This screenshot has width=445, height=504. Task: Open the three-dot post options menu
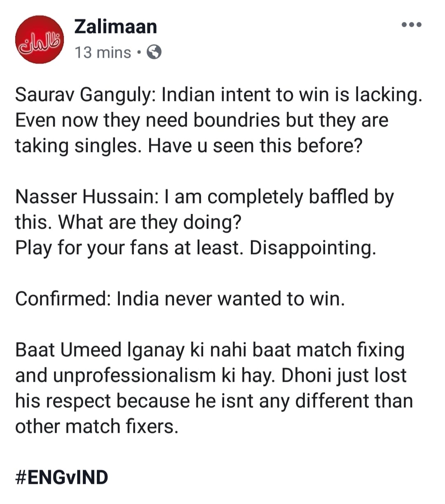point(411,25)
